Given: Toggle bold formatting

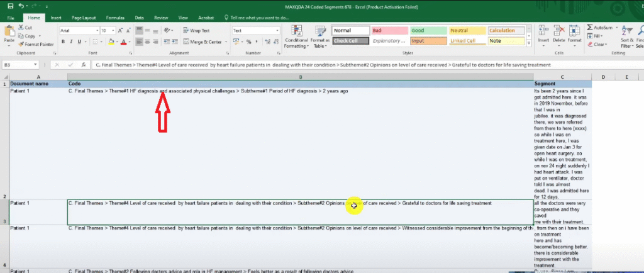Looking at the screenshot, I should (x=64, y=42).
